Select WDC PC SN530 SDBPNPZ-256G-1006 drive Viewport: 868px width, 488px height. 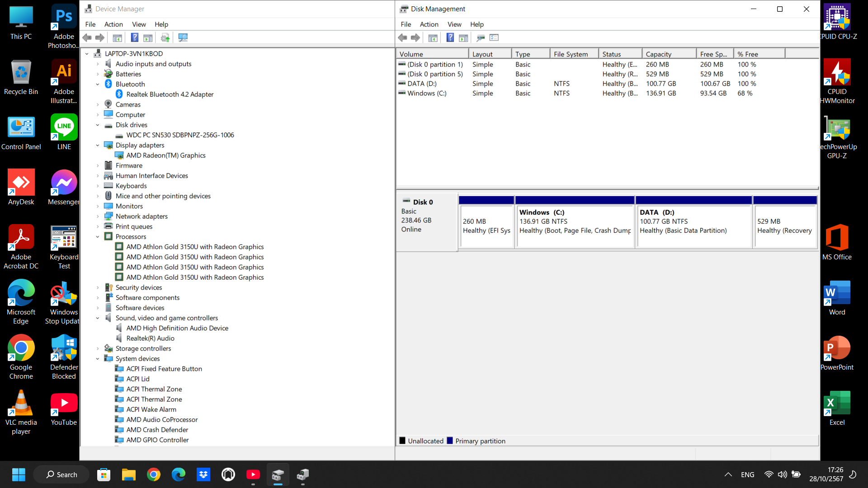tap(180, 135)
